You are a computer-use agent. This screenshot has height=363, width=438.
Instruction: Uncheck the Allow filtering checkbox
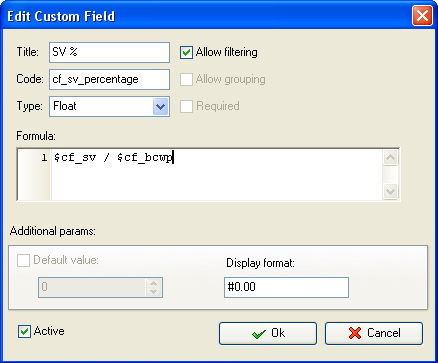pos(186,53)
